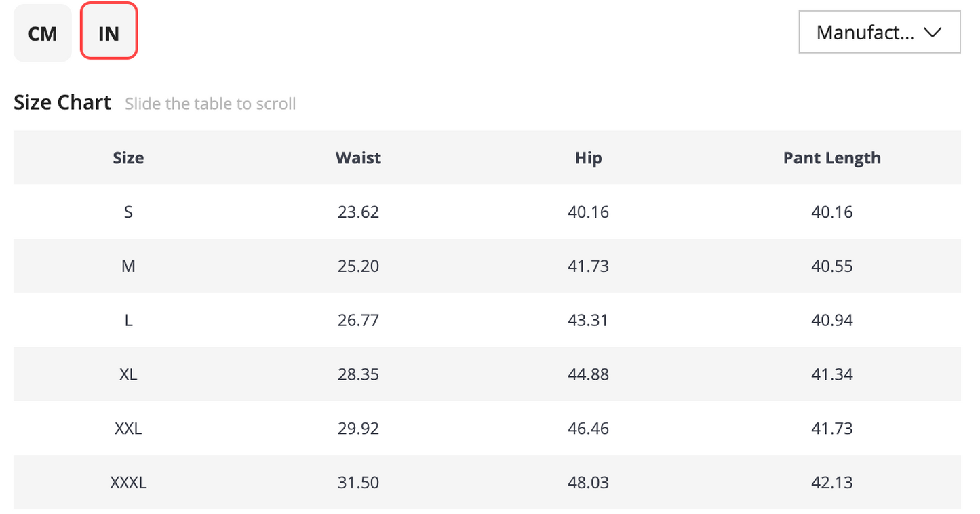This screenshot has height=514, width=980.
Task: Switch units to CM
Action: 43,33
